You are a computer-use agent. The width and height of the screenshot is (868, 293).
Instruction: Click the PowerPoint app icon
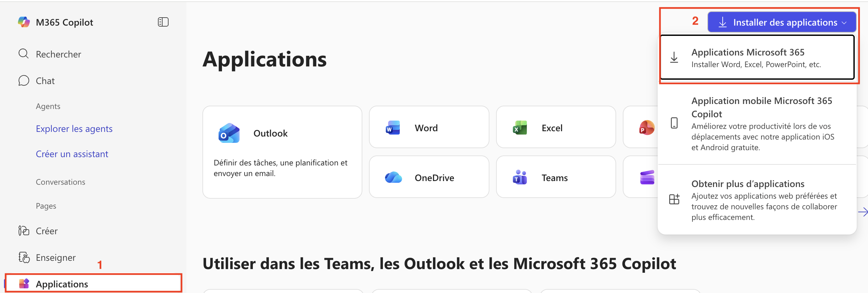coord(646,128)
